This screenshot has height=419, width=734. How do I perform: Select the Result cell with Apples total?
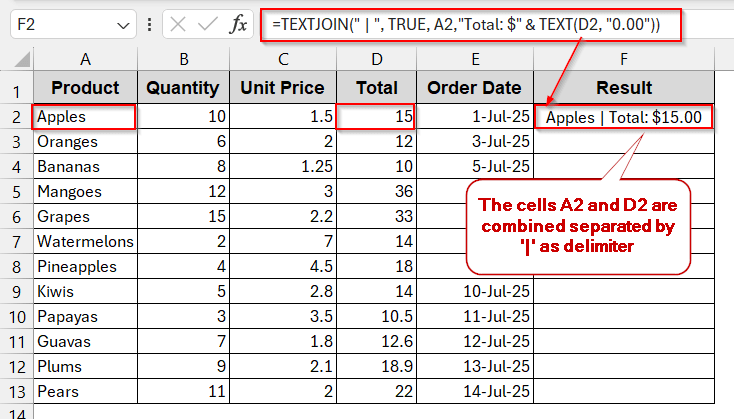pyautogui.click(x=624, y=117)
